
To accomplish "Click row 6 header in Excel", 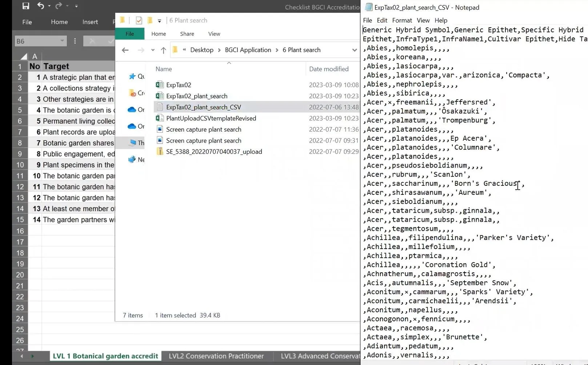I will 20,121.
